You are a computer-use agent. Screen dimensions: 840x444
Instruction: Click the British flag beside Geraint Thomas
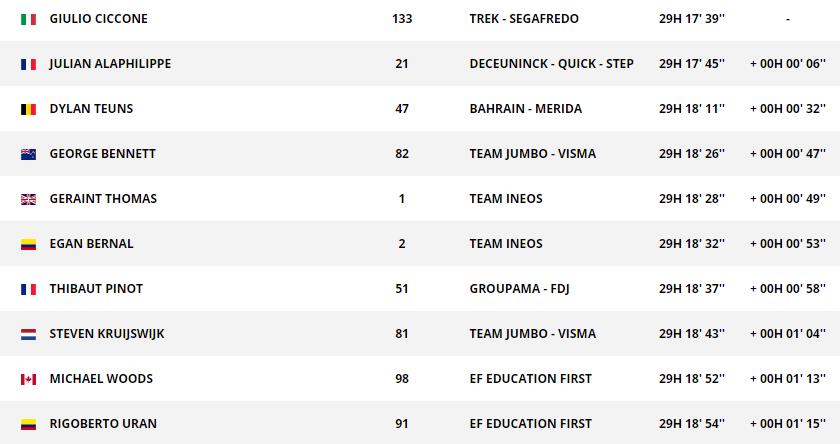click(28, 199)
